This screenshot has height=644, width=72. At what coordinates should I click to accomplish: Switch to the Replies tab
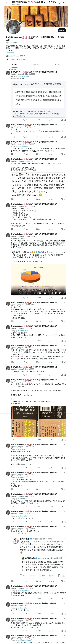(x=36, y=65)
